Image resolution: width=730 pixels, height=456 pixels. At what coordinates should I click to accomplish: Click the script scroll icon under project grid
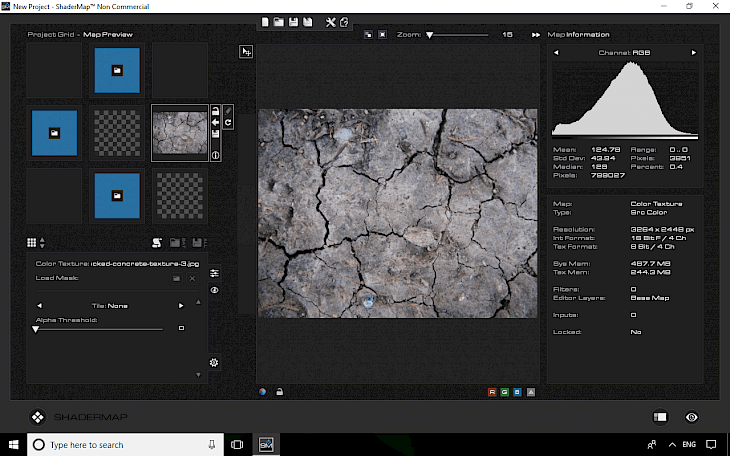157,243
